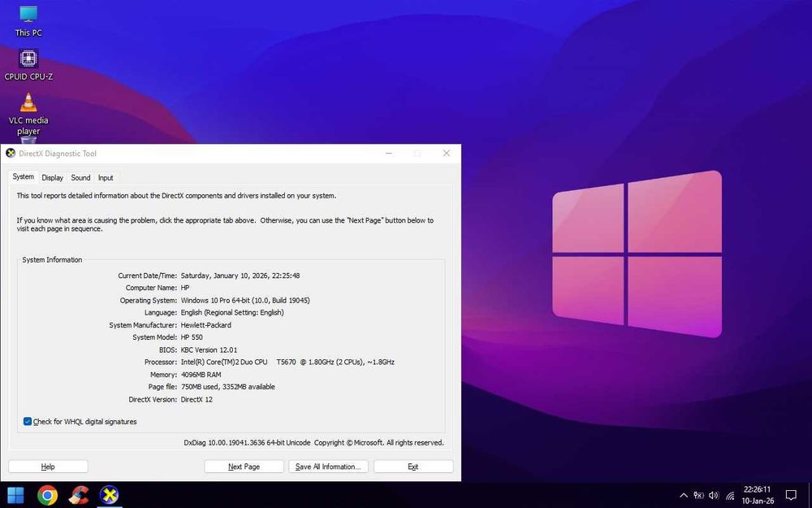This screenshot has width=812, height=508.
Task: Open CPUID CPU-Z desktop shortcut
Action: pyautogui.click(x=28, y=65)
